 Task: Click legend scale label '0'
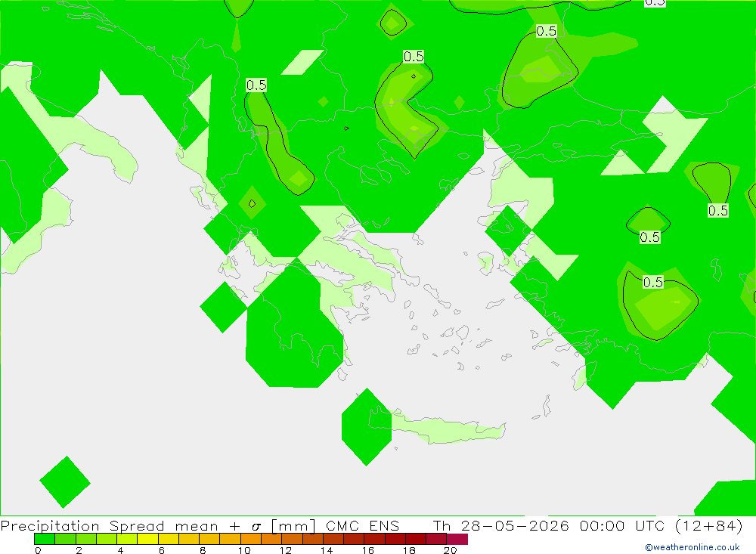coord(38,550)
